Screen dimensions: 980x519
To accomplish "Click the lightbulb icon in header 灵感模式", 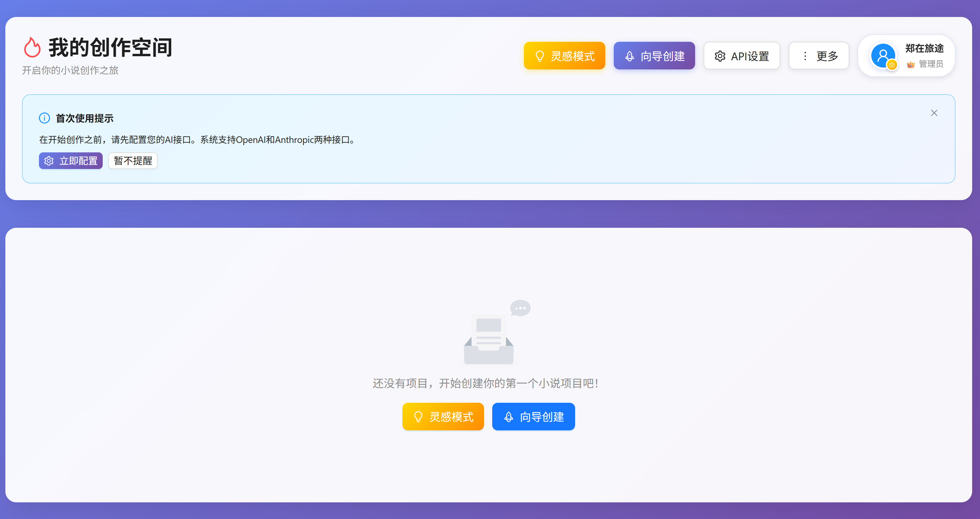I will [x=539, y=56].
